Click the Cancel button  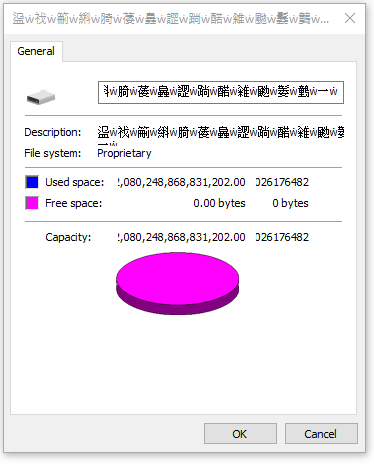point(321,434)
